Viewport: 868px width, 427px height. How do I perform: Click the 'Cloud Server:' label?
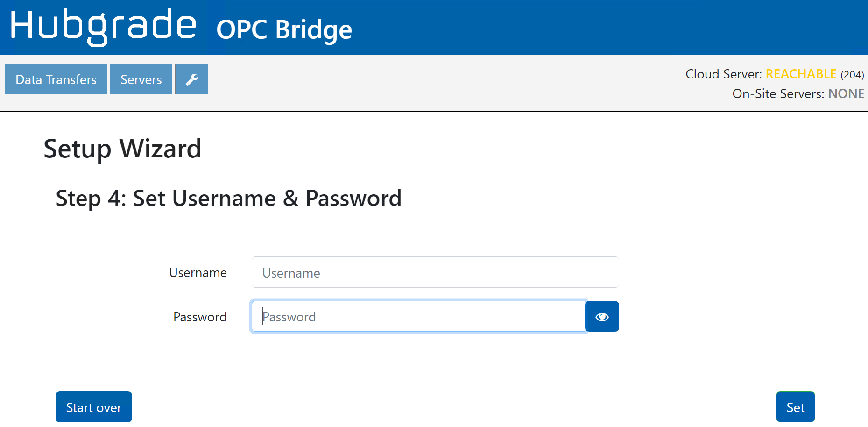723,74
